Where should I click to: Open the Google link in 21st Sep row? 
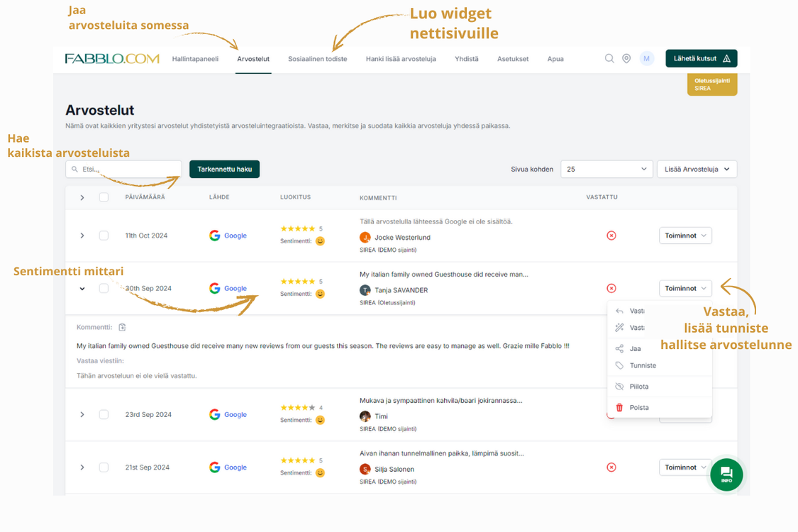[235, 467]
